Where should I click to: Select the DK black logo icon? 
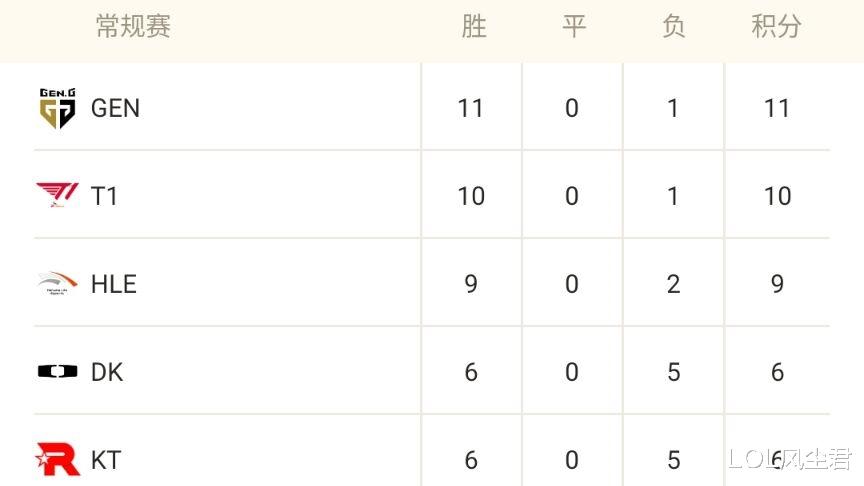click(57, 371)
